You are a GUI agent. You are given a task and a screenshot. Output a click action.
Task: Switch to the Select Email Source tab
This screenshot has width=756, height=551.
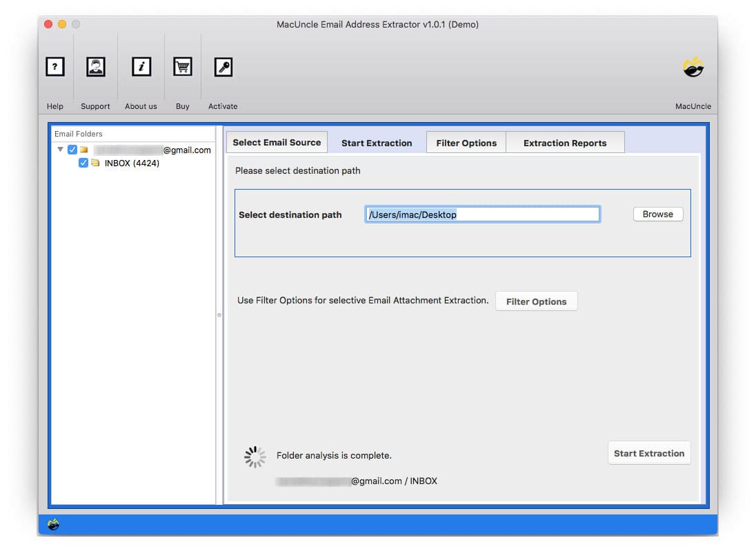[277, 142]
